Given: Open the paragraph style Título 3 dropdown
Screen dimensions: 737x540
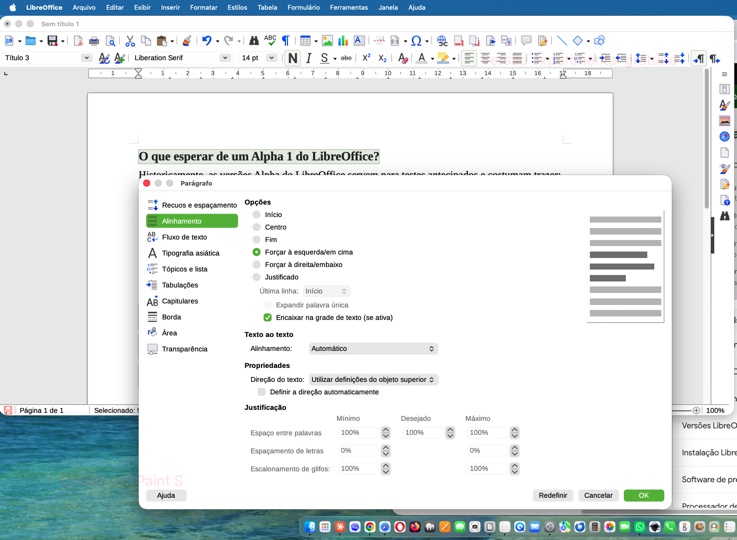Looking at the screenshot, I should 86,58.
